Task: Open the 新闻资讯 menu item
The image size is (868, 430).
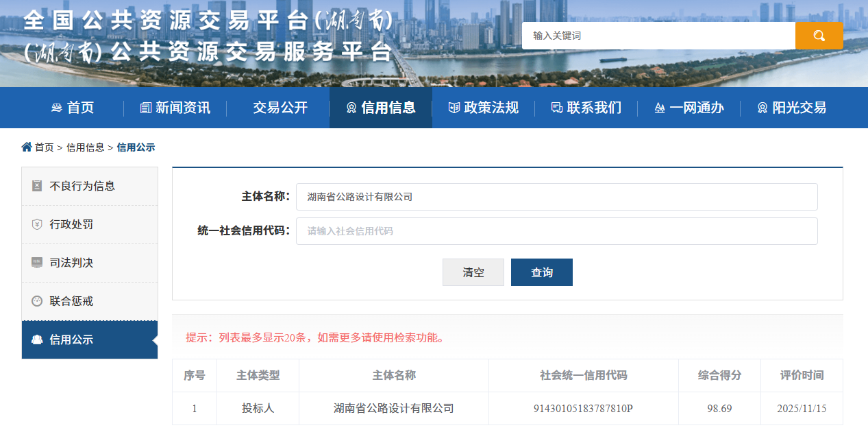Action: click(175, 108)
